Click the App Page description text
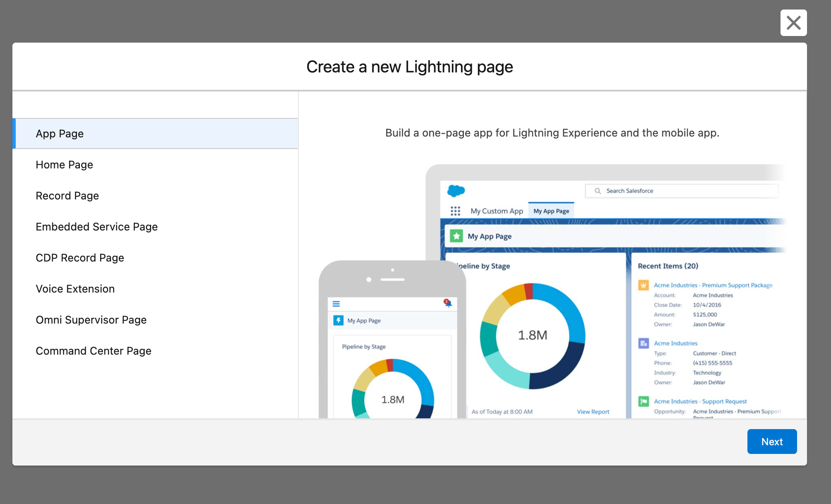 coord(552,133)
